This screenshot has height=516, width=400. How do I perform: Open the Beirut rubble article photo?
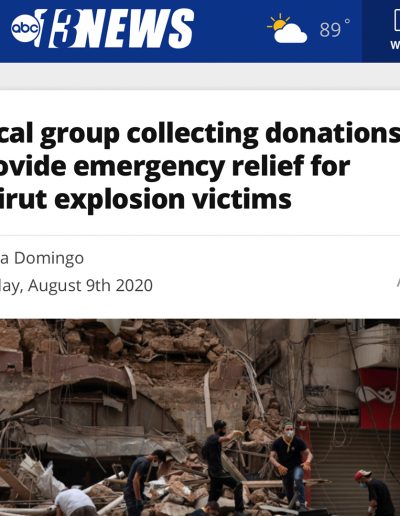point(200,417)
